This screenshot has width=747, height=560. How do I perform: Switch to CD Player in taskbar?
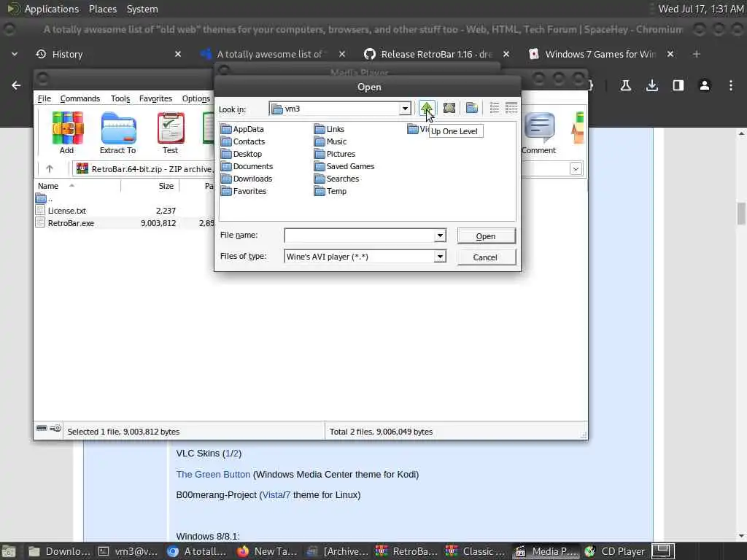pyautogui.click(x=615, y=551)
